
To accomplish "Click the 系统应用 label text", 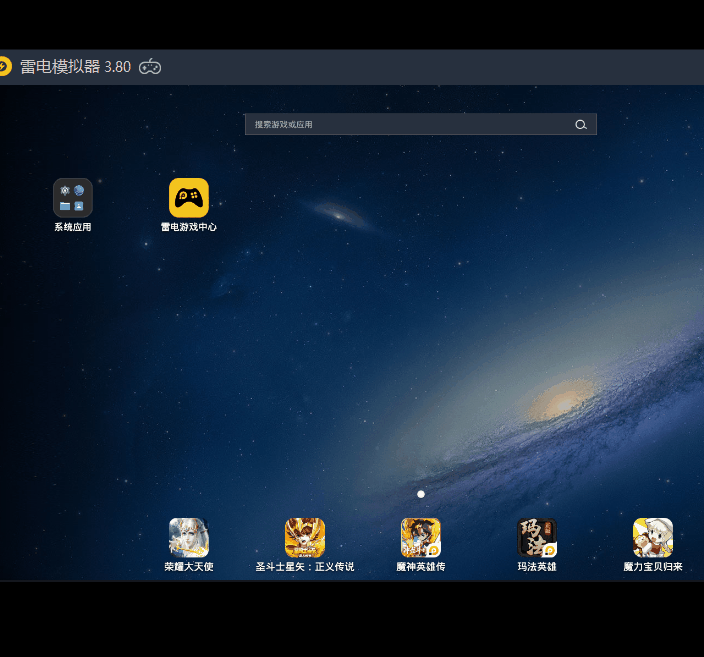I will click(x=73, y=227).
